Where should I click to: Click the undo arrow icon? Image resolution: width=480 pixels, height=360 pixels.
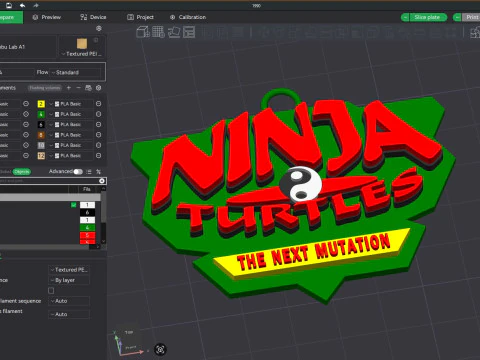click(22, 5)
